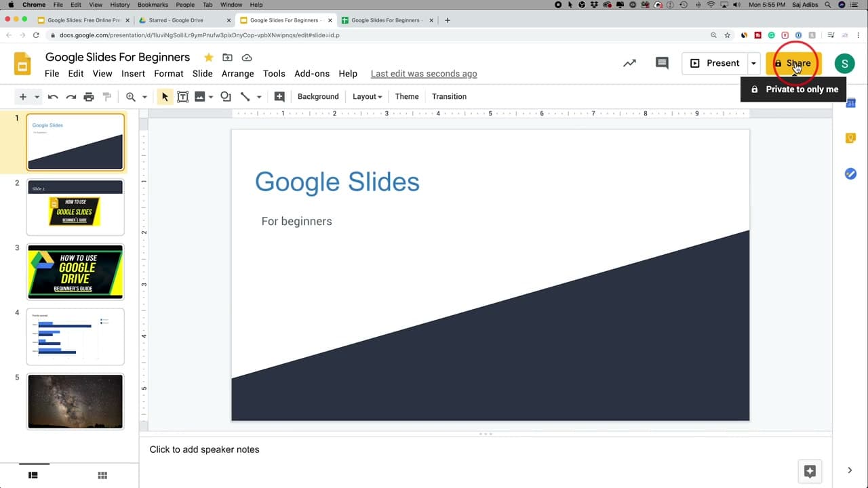Open the Arrange menu
The height and width of the screenshot is (488, 868).
[x=238, y=73]
